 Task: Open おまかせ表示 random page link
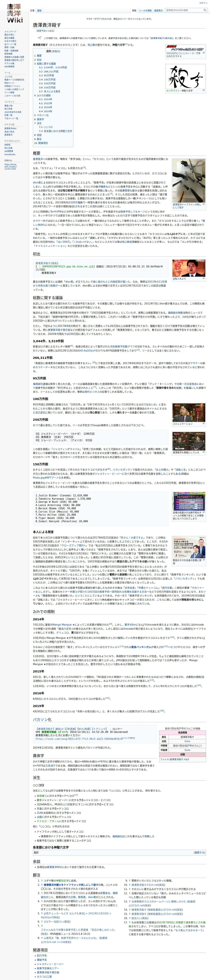point(10,41)
